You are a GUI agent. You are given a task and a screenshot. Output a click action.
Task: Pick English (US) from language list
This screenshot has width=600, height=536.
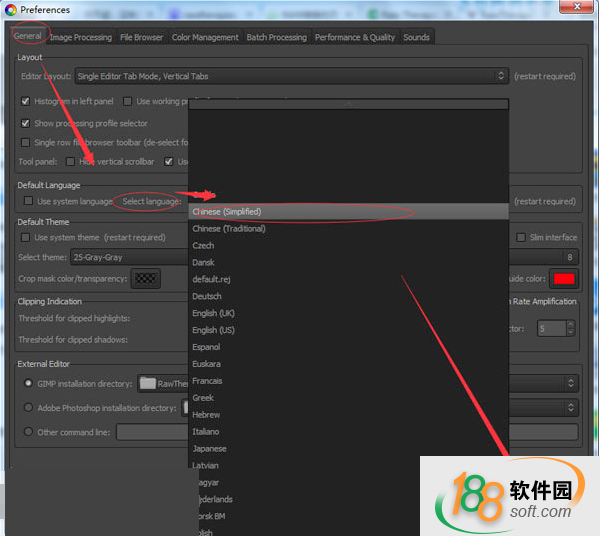click(x=213, y=330)
